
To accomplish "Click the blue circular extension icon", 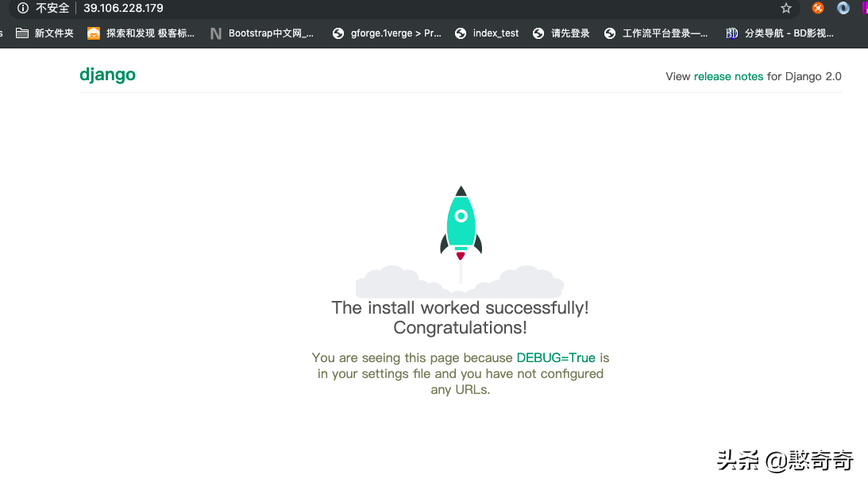I will point(843,8).
